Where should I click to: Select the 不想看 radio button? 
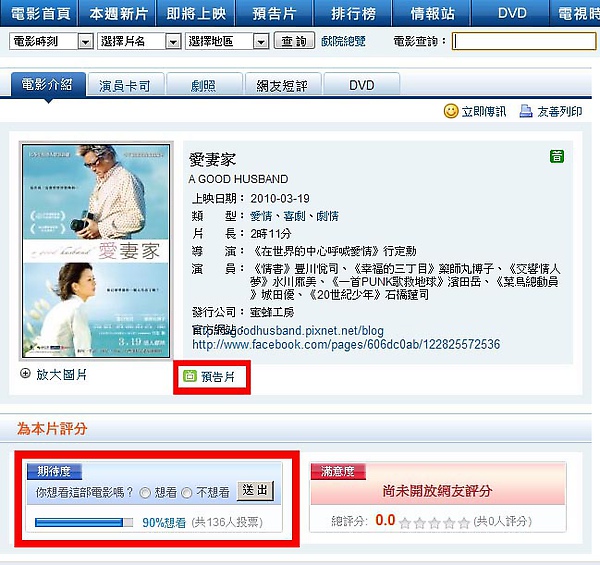click(186, 493)
